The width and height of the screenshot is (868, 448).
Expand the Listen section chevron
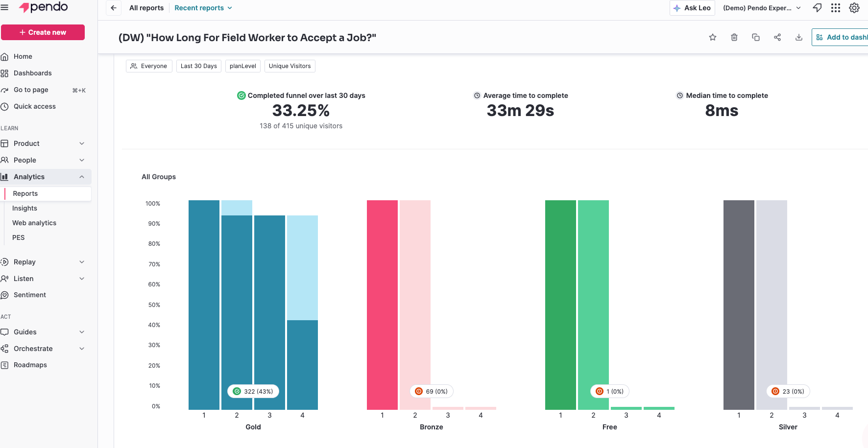(x=82, y=279)
